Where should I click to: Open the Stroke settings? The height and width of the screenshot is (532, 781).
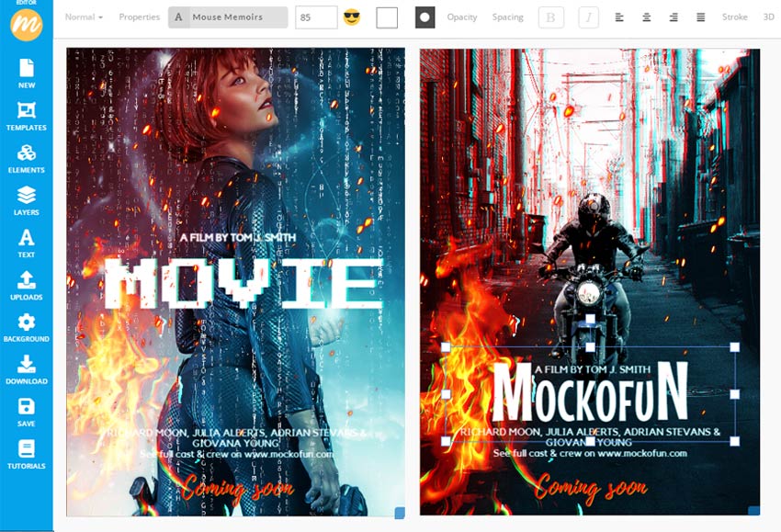click(x=734, y=16)
